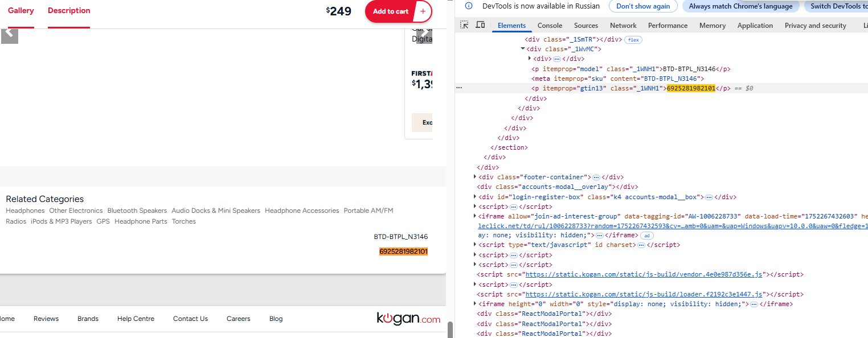Click the $249 price text
This screenshot has height=338, width=868.
[x=339, y=11]
